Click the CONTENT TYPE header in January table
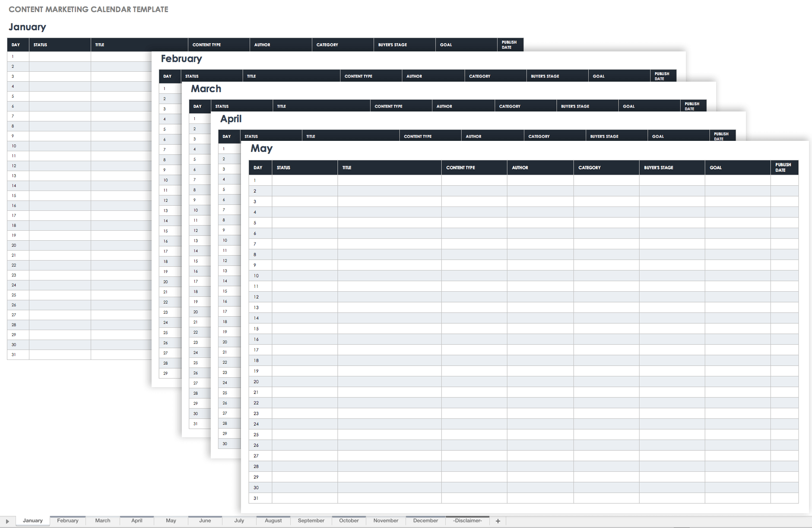The height and width of the screenshot is (528, 812). 219,45
